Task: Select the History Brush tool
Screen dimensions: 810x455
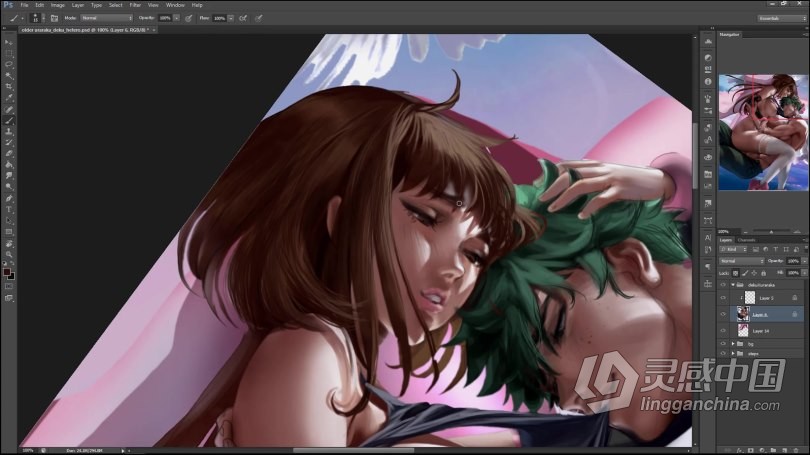Action: (9, 143)
